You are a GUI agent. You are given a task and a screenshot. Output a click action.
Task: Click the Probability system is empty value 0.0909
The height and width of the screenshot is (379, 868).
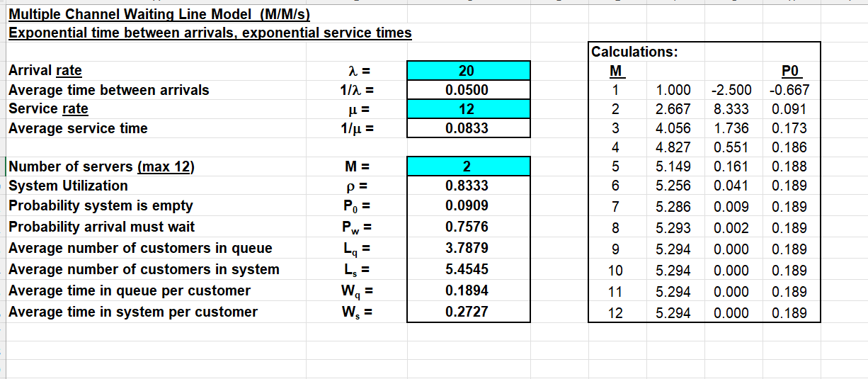click(468, 205)
